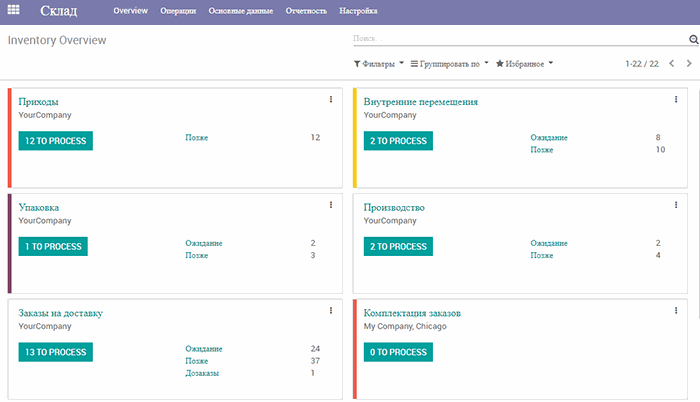Open kebab menu on Производство card
The width and height of the screenshot is (700, 402).
point(676,205)
